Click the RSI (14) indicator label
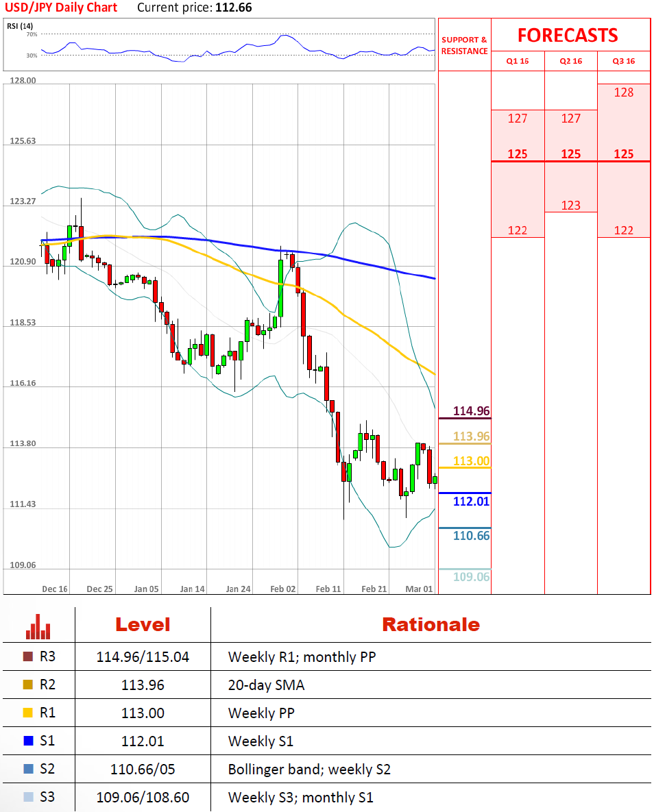 [x=20, y=26]
